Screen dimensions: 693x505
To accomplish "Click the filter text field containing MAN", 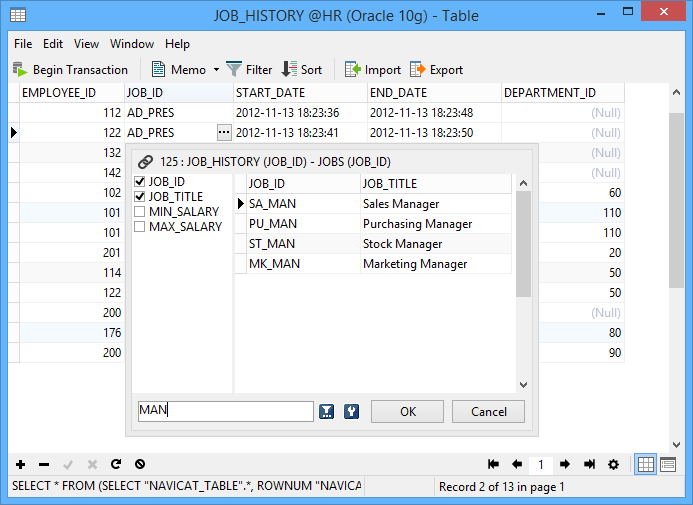I will click(x=226, y=411).
